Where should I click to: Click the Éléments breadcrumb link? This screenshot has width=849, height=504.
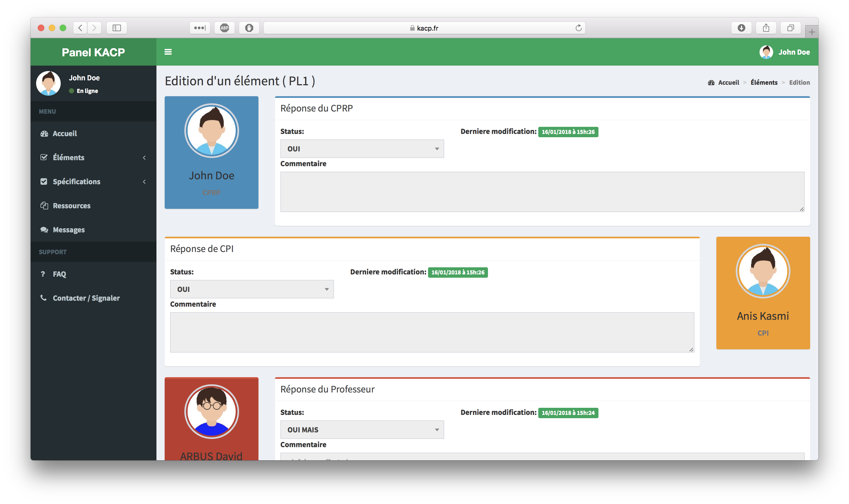764,83
